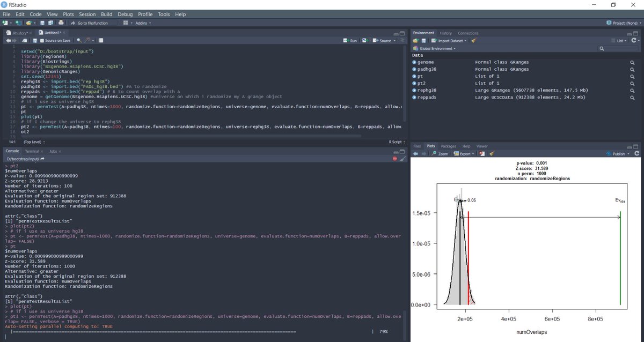
Task: Switch to the Packages tab
Action: pos(448,146)
